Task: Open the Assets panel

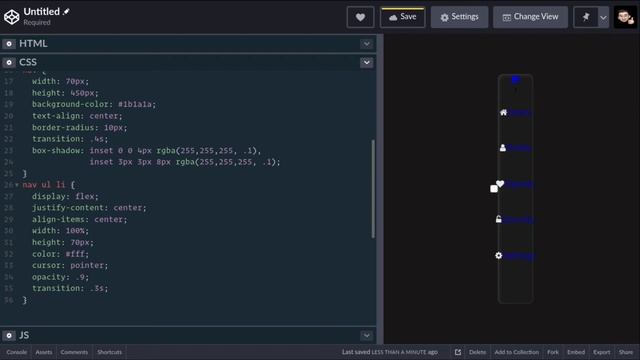Action: coord(44,352)
